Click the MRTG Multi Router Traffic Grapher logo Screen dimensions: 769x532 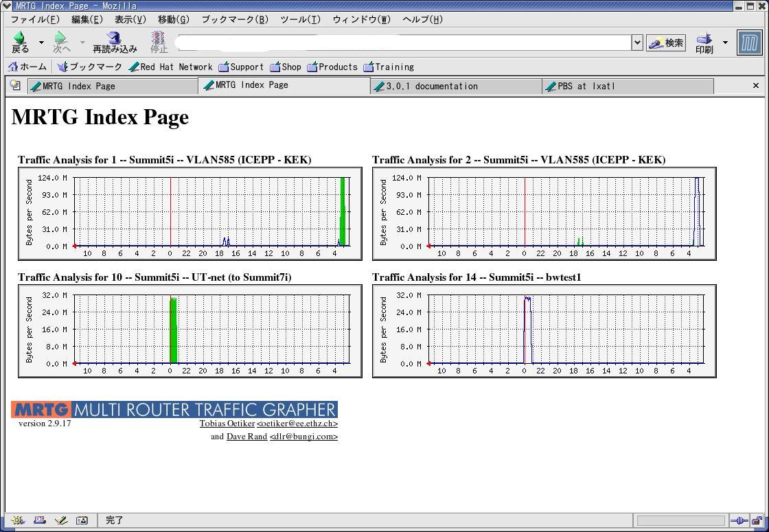[x=174, y=409]
